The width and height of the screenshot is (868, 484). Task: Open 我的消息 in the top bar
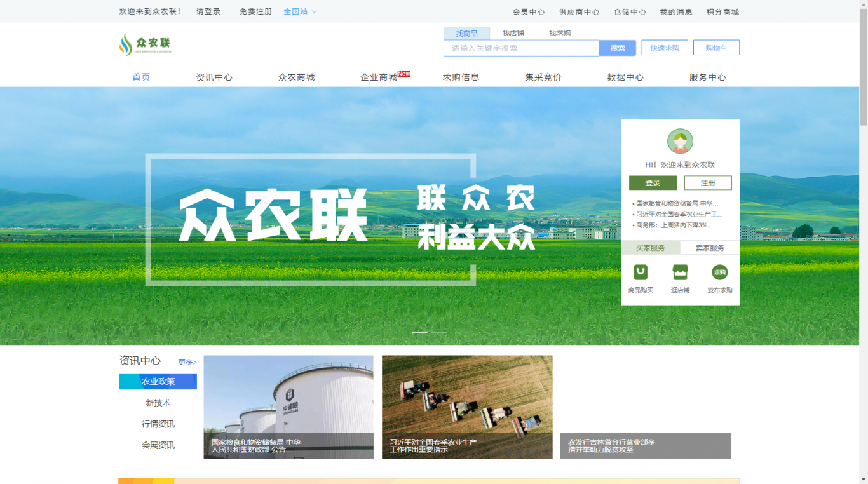[676, 11]
